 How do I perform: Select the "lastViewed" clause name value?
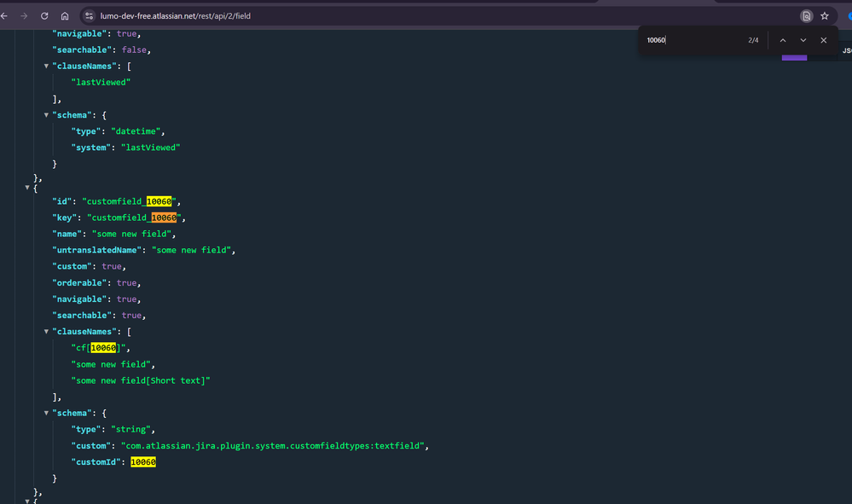click(101, 83)
